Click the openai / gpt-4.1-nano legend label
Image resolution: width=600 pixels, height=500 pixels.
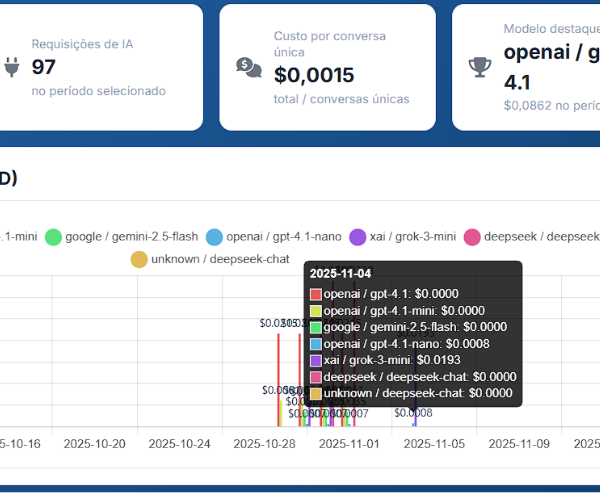pyautogui.click(x=284, y=237)
